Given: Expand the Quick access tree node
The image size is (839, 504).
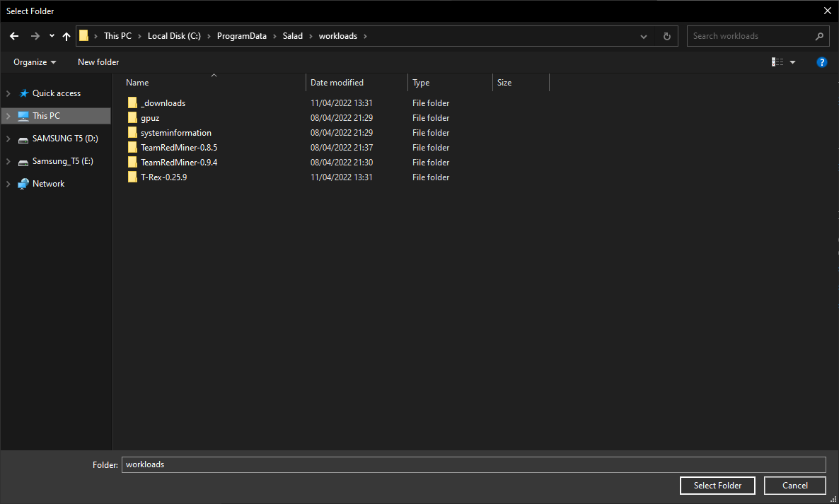Looking at the screenshot, I should tap(8, 93).
